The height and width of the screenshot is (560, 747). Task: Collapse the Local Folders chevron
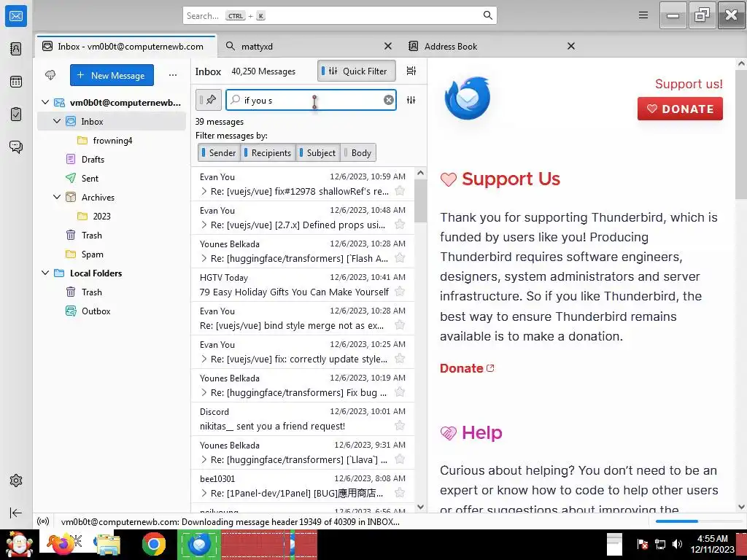(x=45, y=273)
